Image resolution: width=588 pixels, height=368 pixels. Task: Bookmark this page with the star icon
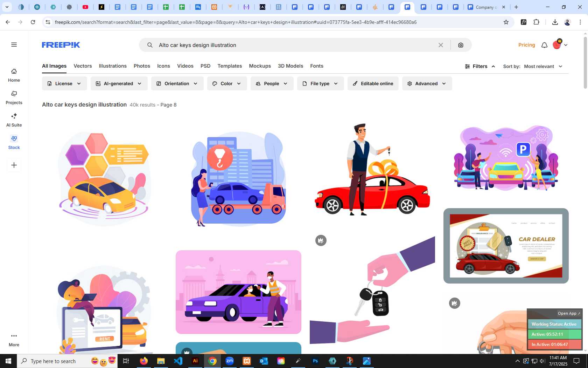(x=506, y=22)
